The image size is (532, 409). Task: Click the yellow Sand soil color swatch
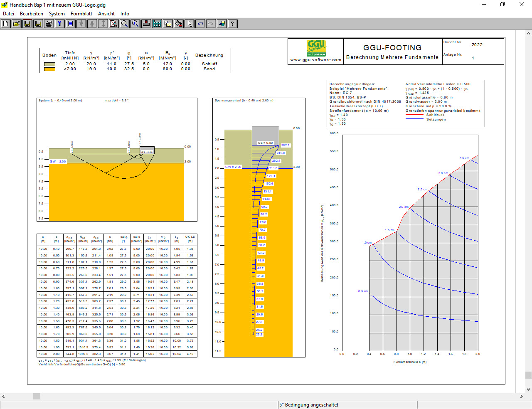(49, 69)
